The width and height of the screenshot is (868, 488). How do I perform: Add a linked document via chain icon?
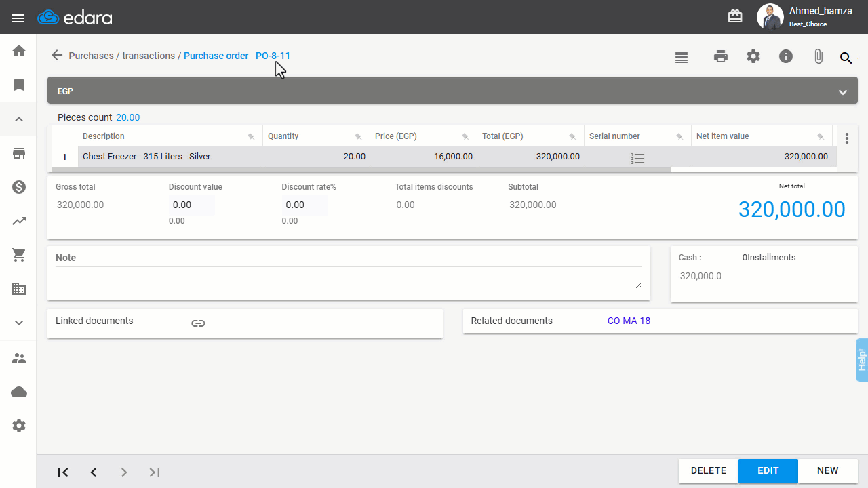[x=198, y=323]
